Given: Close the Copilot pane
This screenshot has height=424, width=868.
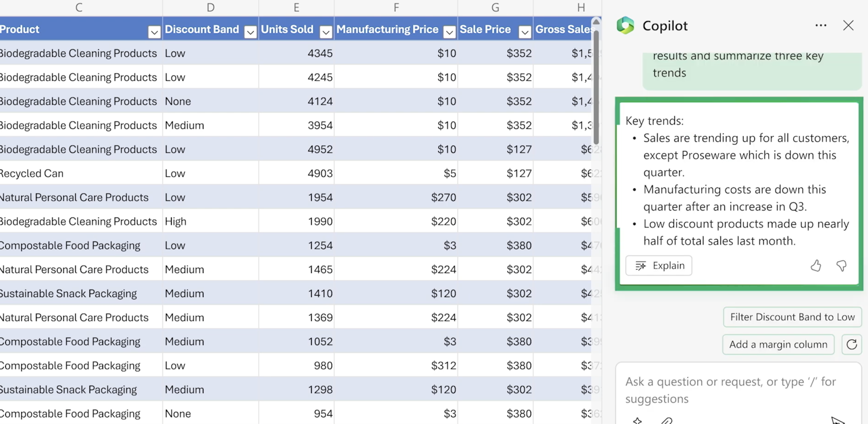Looking at the screenshot, I should pyautogui.click(x=848, y=25).
